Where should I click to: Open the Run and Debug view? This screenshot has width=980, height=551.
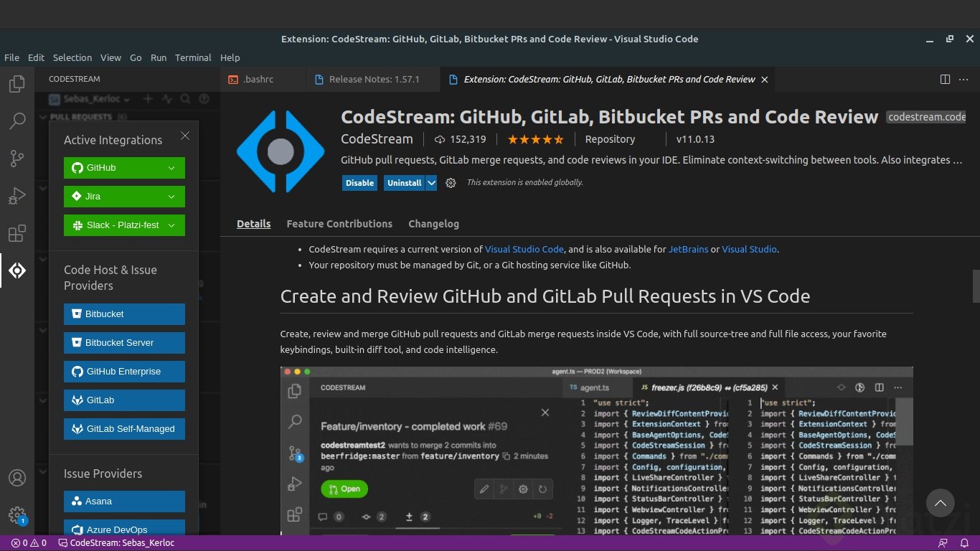click(x=17, y=195)
